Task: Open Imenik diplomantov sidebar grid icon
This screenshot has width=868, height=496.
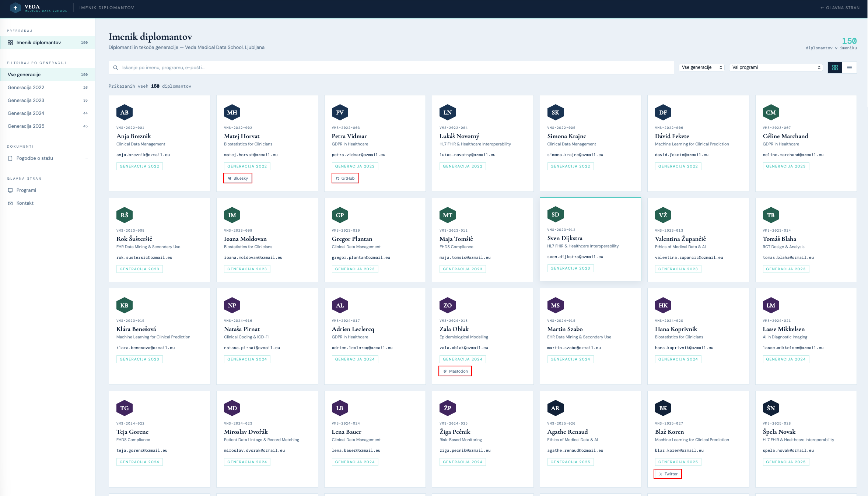Action: click(x=10, y=43)
